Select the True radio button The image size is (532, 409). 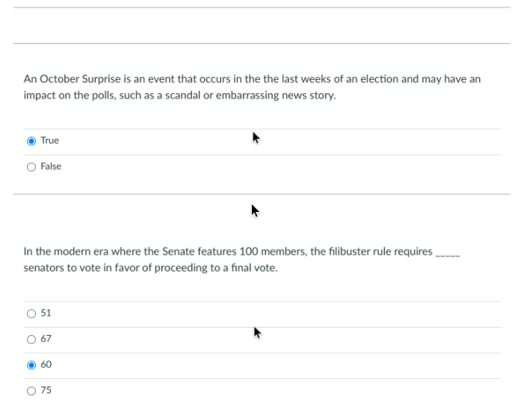[x=31, y=141]
